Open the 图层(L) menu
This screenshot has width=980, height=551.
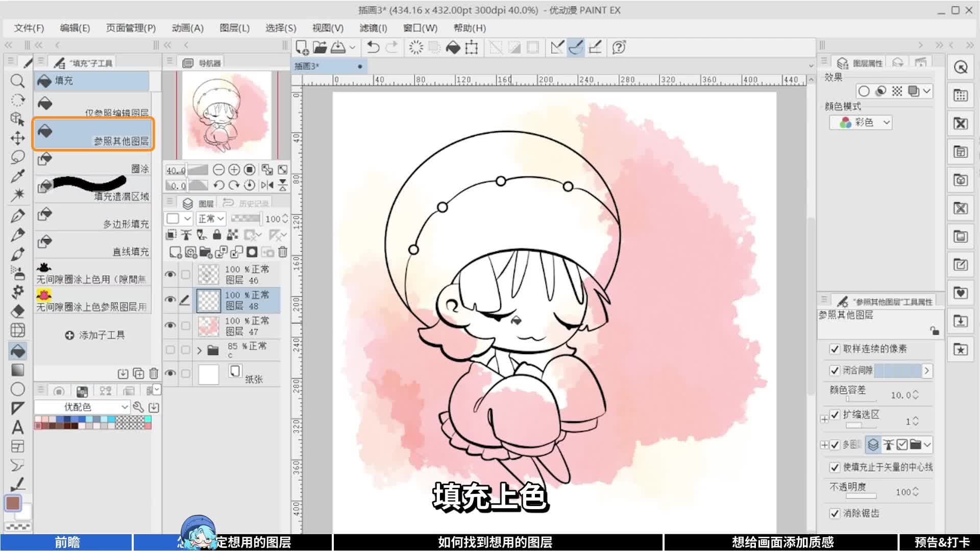pos(234,28)
